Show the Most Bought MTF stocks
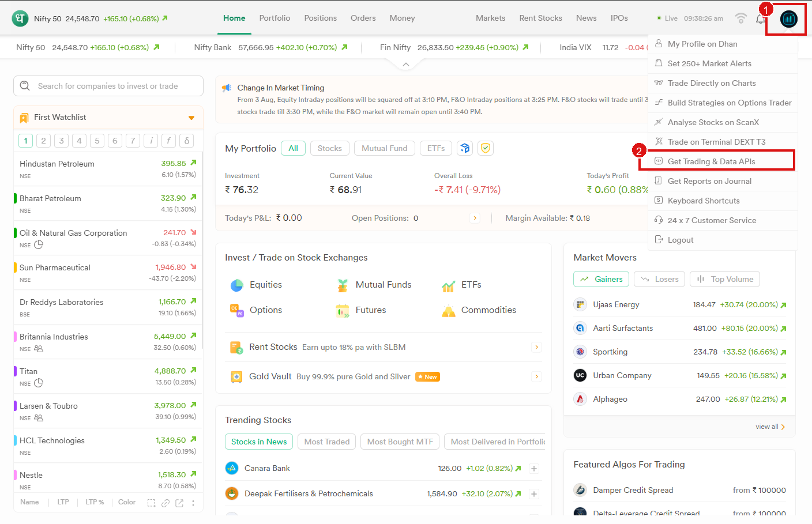Viewport: 812px width, 524px height. (400, 442)
